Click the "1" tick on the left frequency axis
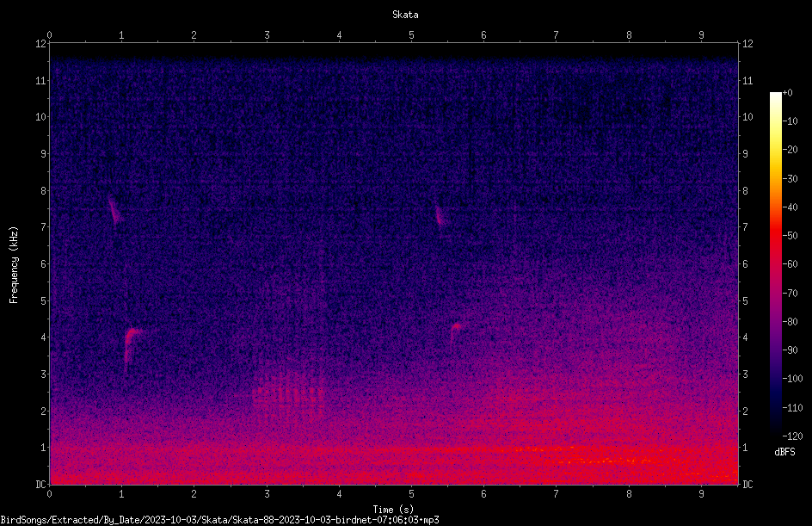Image resolution: width=812 pixels, height=526 pixels. pos(44,448)
